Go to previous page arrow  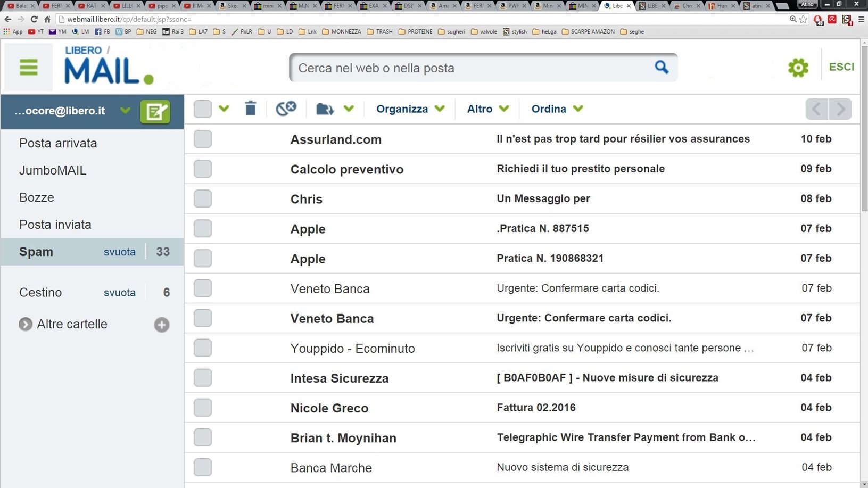point(817,109)
